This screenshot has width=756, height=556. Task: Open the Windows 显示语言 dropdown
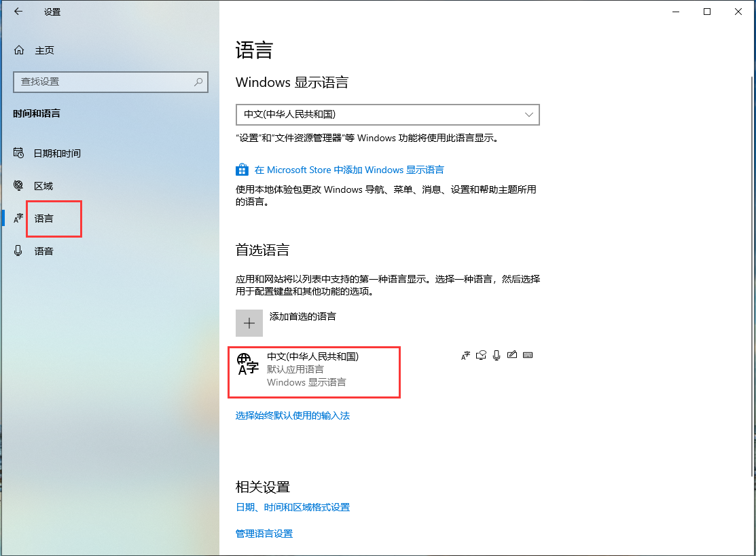pyautogui.click(x=388, y=115)
